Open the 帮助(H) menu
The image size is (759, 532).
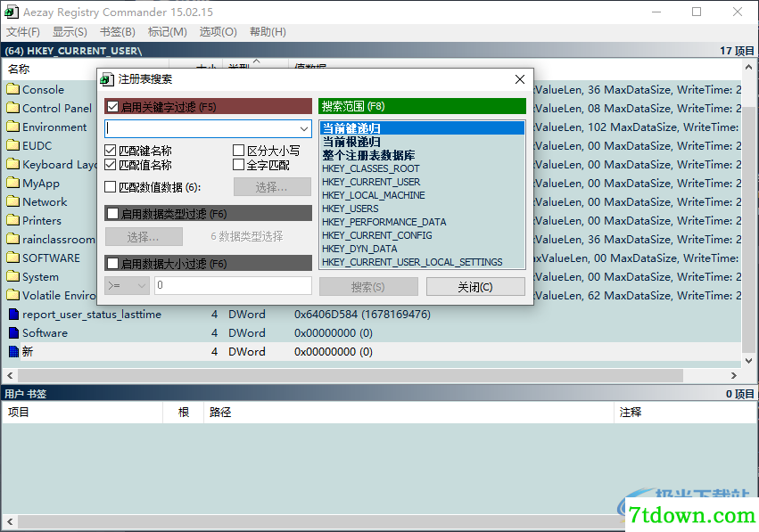pos(268,32)
